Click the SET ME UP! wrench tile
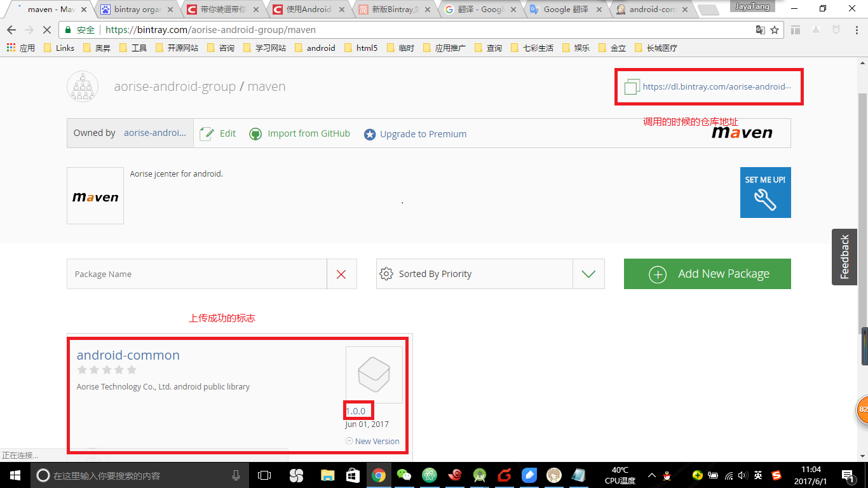The image size is (868, 488). [x=765, y=193]
